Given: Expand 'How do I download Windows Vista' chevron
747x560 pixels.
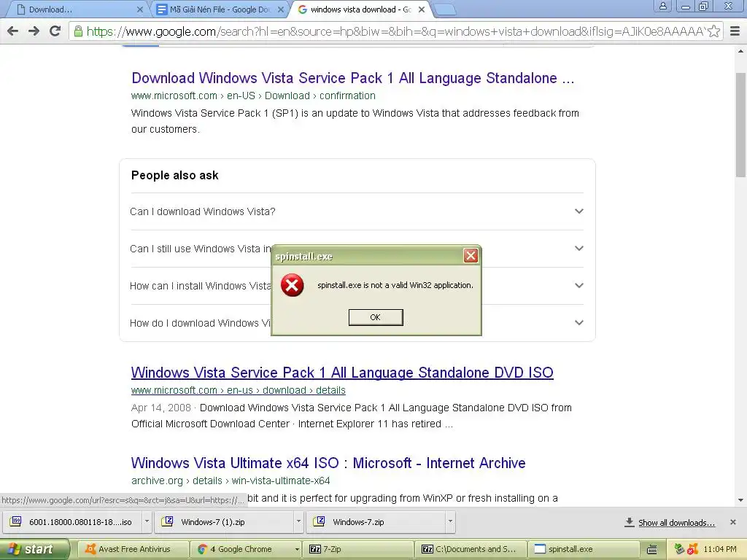Looking at the screenshot, I should [578, 323].
